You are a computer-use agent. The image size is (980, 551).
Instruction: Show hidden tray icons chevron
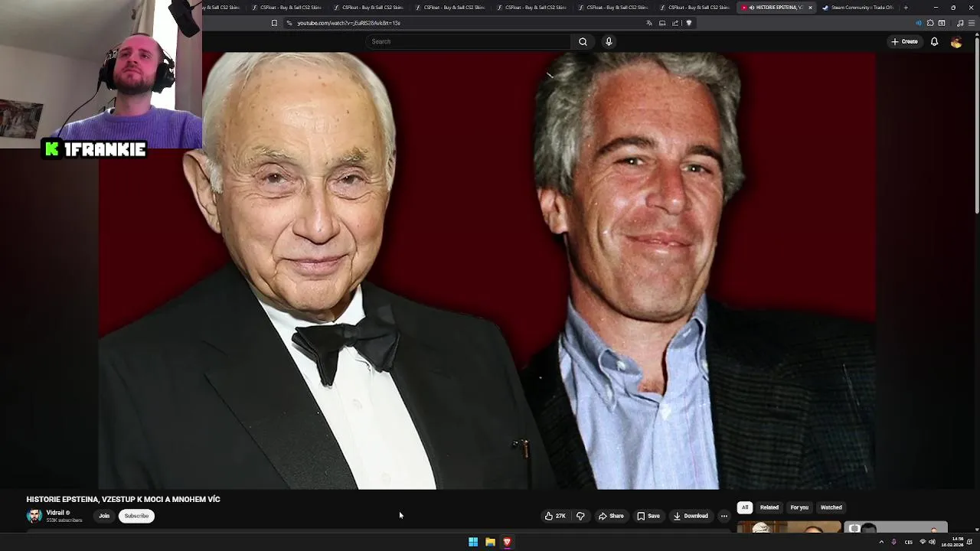click(881, 542)
